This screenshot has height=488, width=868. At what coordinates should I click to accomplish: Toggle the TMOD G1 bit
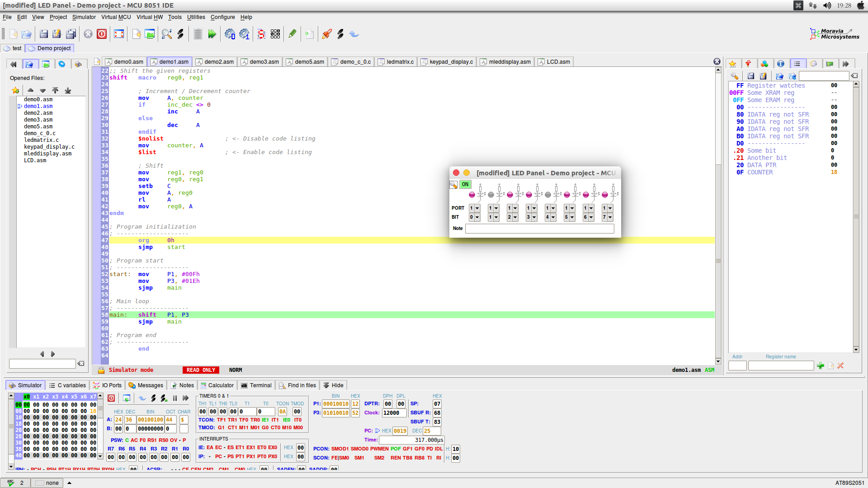point(221,427)
